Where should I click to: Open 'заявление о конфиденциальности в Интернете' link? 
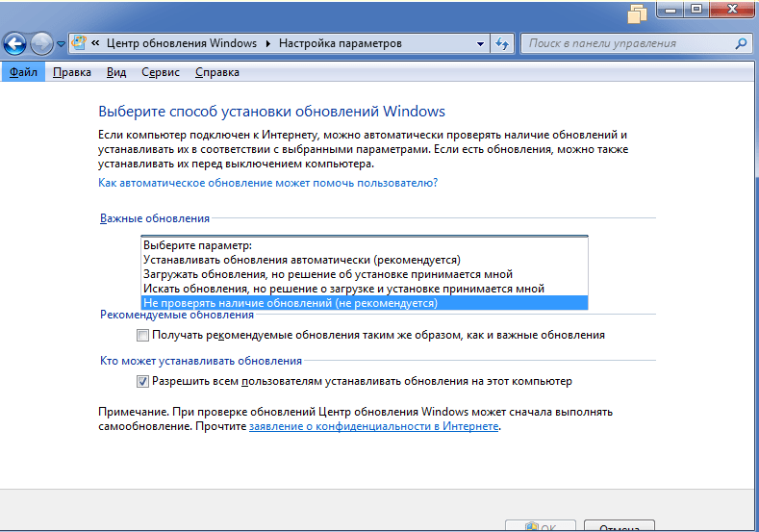373,426
